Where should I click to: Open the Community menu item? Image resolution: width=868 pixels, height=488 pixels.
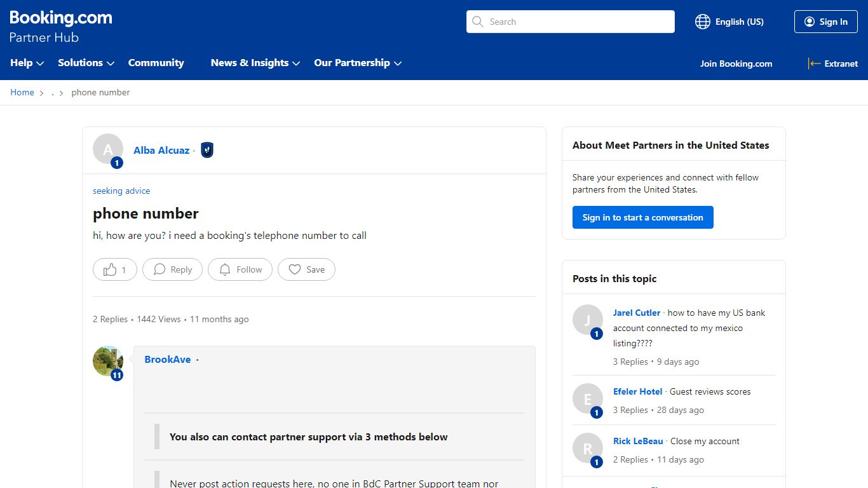click(x=156, y=63)
